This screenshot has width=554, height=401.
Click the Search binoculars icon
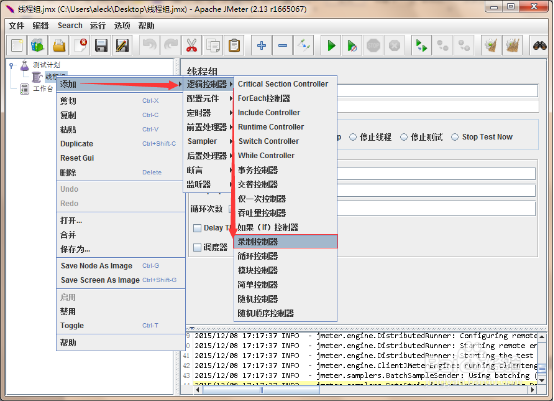[x=540, y=46]
